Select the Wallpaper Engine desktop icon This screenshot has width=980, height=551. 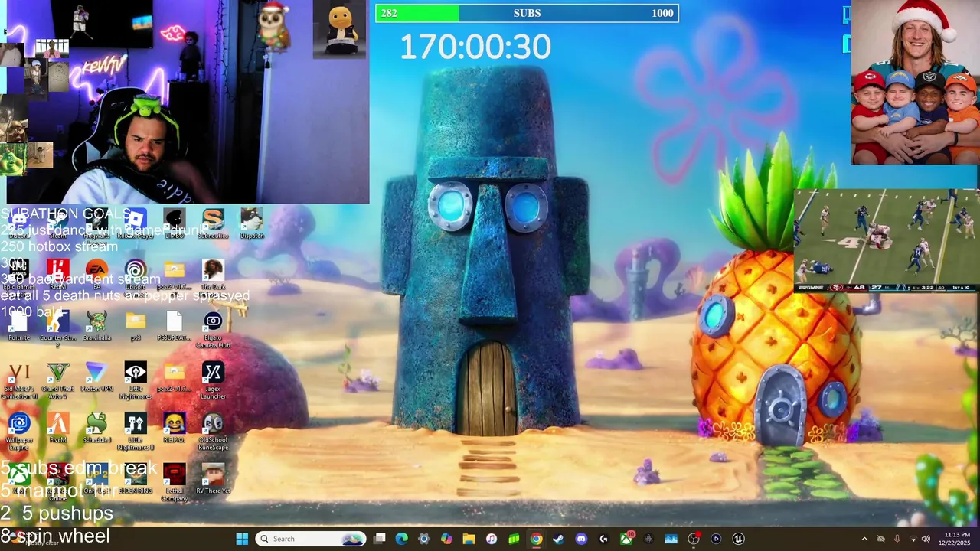point(19,431)
